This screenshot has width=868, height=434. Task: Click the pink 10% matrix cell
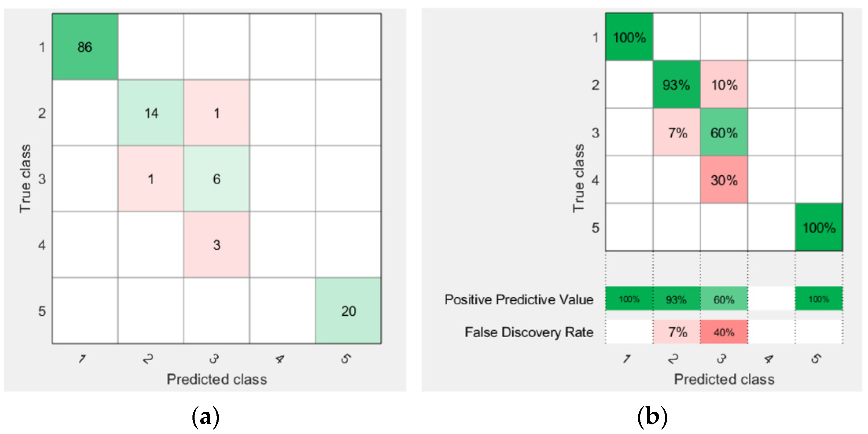pyautogui.click(x=724, y=85)
